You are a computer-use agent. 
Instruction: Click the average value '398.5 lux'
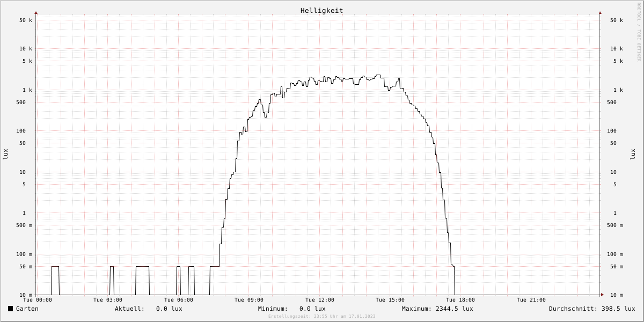(x=618, y=309)
